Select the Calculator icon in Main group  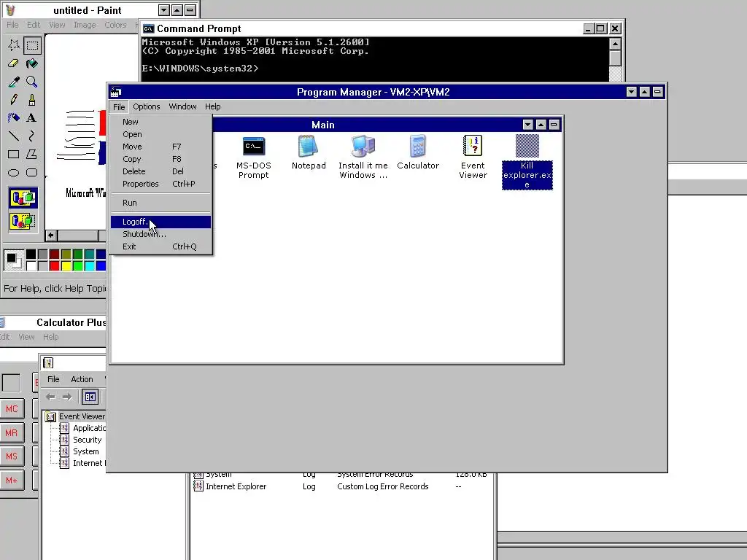[418, 152]
